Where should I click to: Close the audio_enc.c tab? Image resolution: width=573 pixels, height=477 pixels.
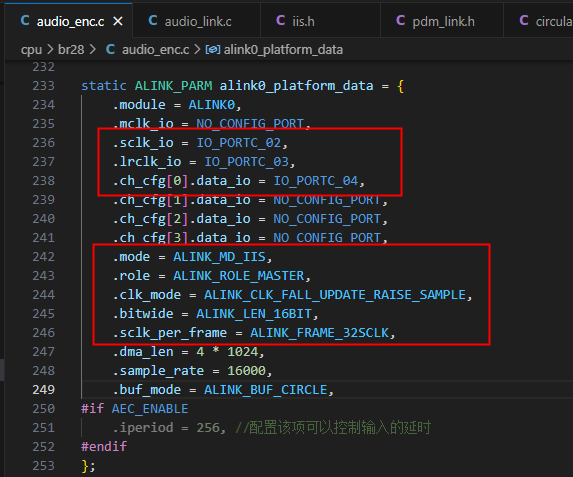118,22
